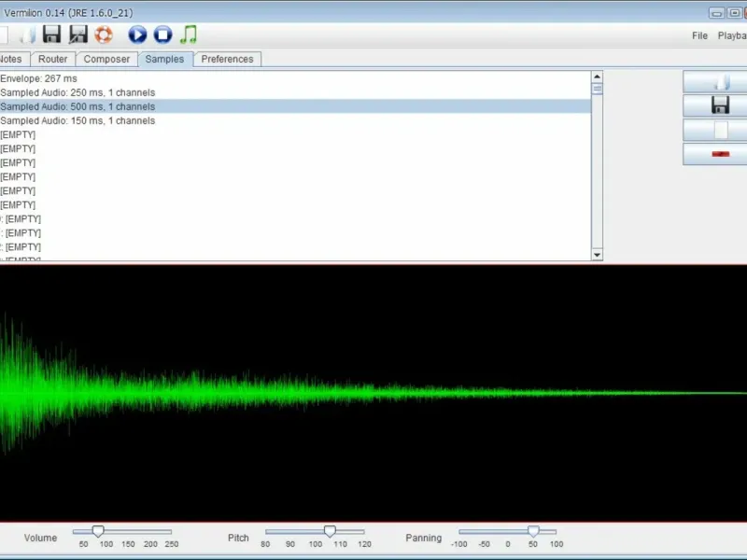Click the load sample button in right panel
The width and height of the screenshot is (747, 560).
(719, 81)
